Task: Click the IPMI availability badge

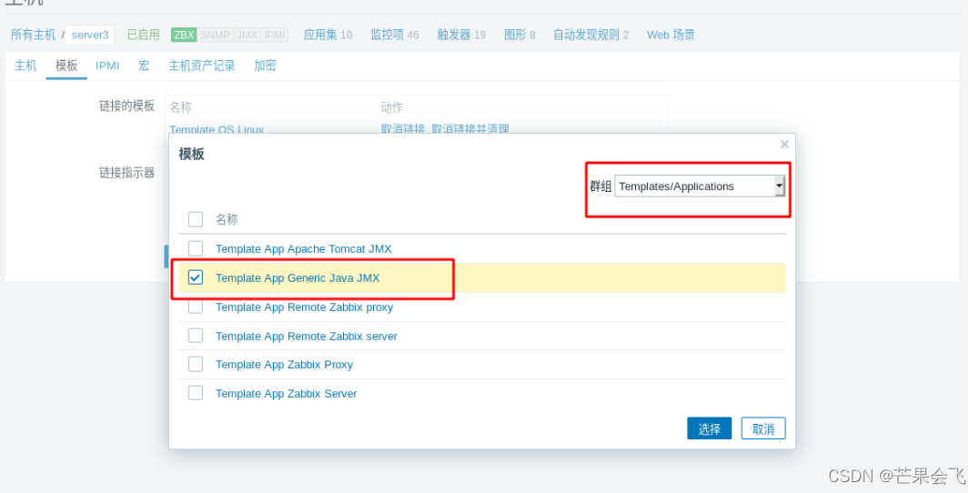Action: 275,35
